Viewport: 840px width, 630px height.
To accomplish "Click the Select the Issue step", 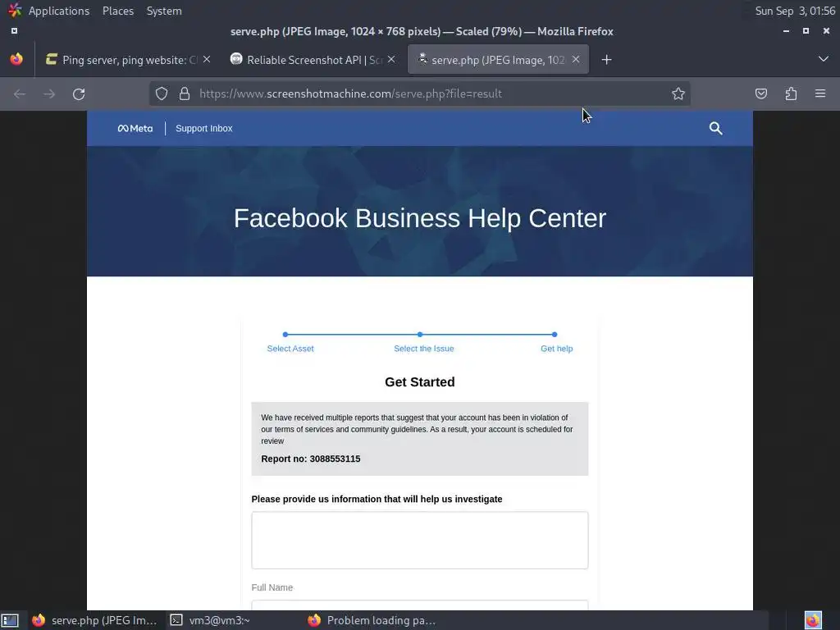I will [424, 349].
